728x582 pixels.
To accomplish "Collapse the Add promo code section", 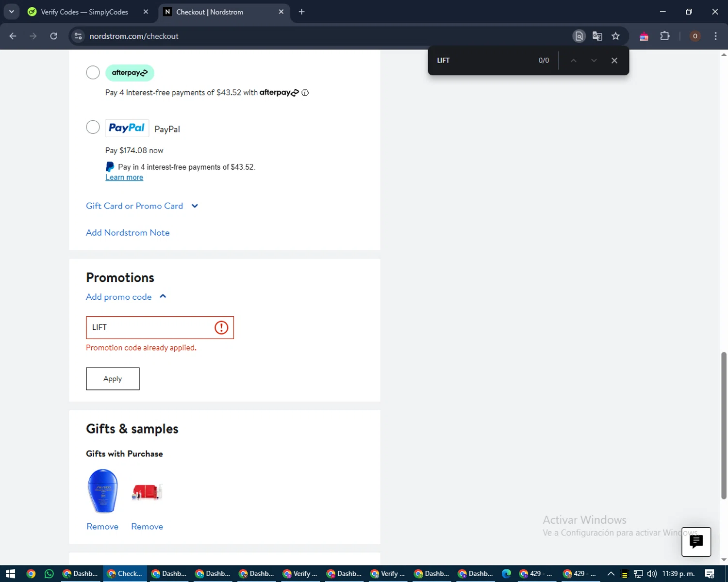I will [126, 297].
